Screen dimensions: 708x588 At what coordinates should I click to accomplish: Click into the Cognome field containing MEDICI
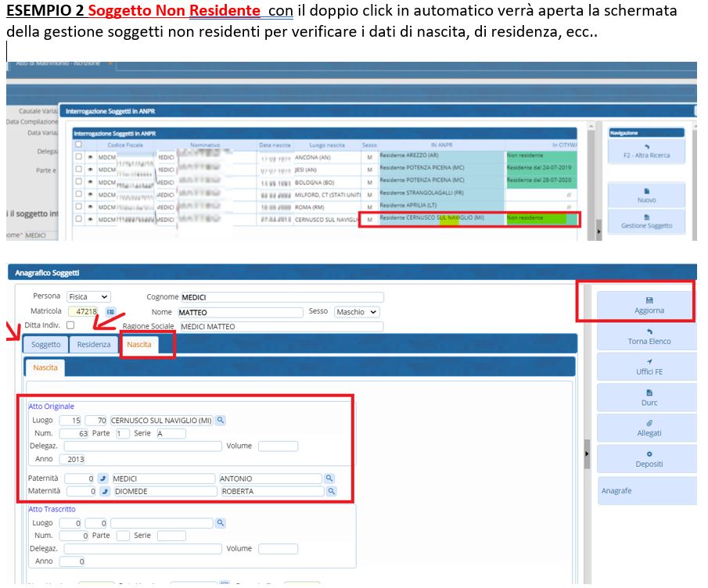click(282, 297)
